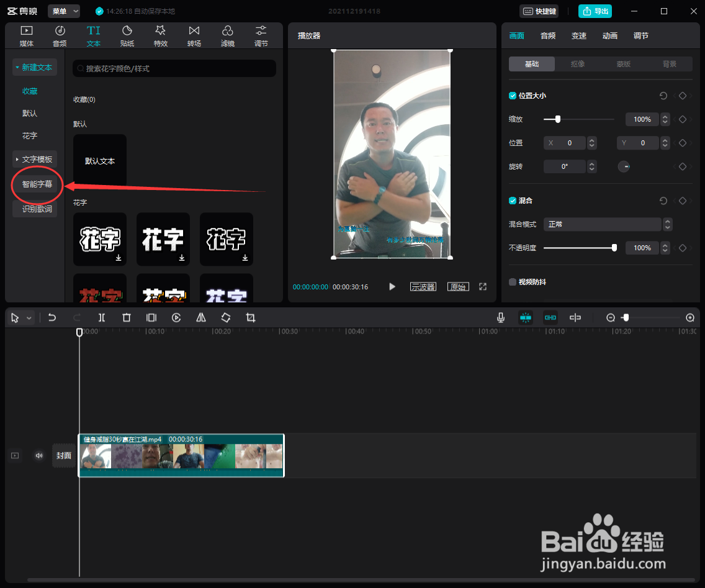This screenshot has width=705, height=588.
Task: Click the timeline zoom out icon
Action: tap(611, 318)
